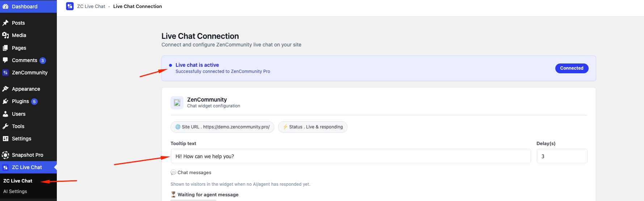
Task: Click the ZC Live Chat sidebar icon
Action: point(5,167)
